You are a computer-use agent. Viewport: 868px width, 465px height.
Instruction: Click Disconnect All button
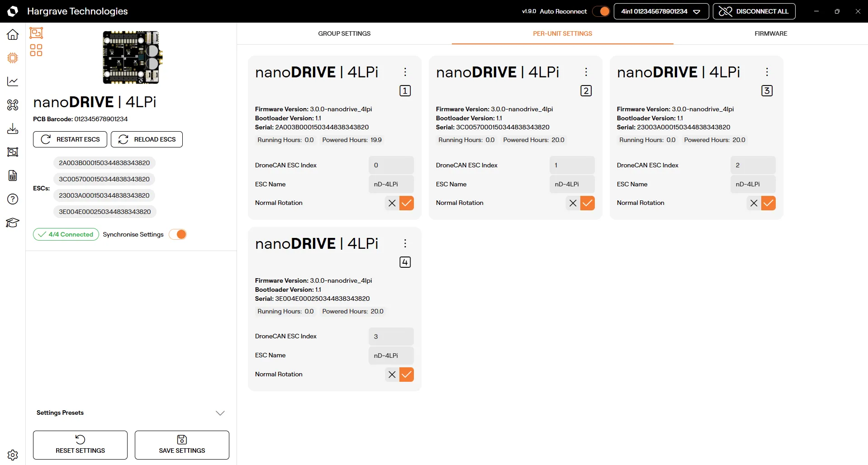pyautogui.click(x=754, y=11)
